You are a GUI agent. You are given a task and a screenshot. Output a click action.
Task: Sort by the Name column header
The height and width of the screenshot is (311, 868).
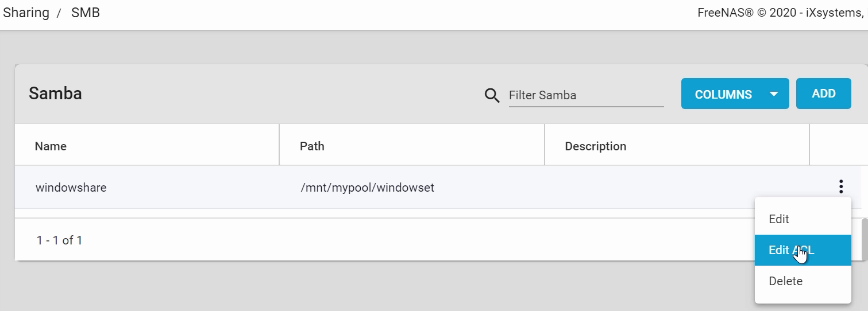(51, 146)
